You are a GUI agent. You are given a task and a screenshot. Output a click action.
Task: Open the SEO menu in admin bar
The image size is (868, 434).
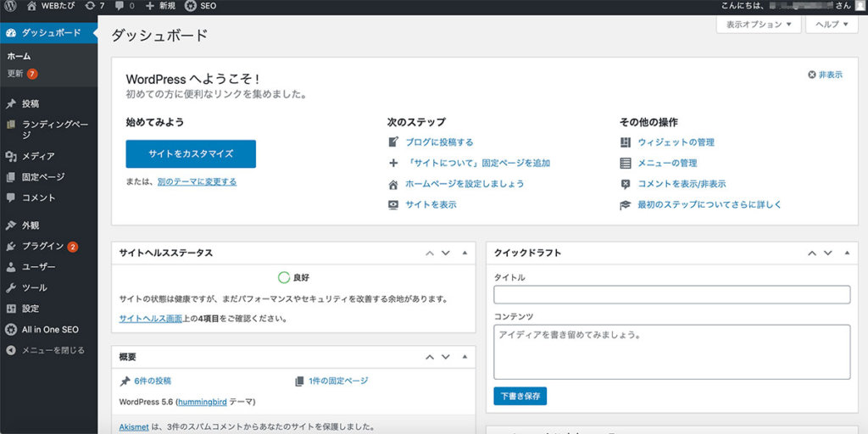200,6
